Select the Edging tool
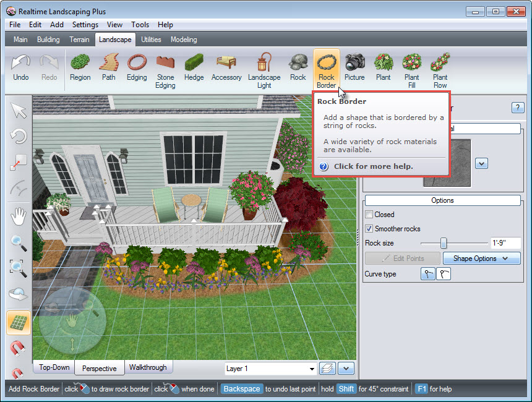 137,68
